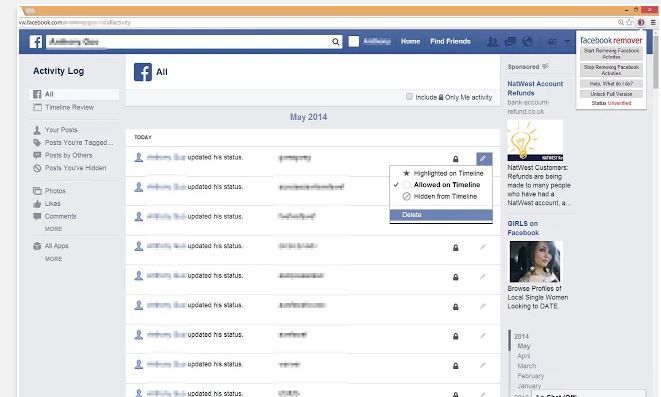Open the messages icon in the header
This screenshot has height=397, width=661.
click(510, 41)
